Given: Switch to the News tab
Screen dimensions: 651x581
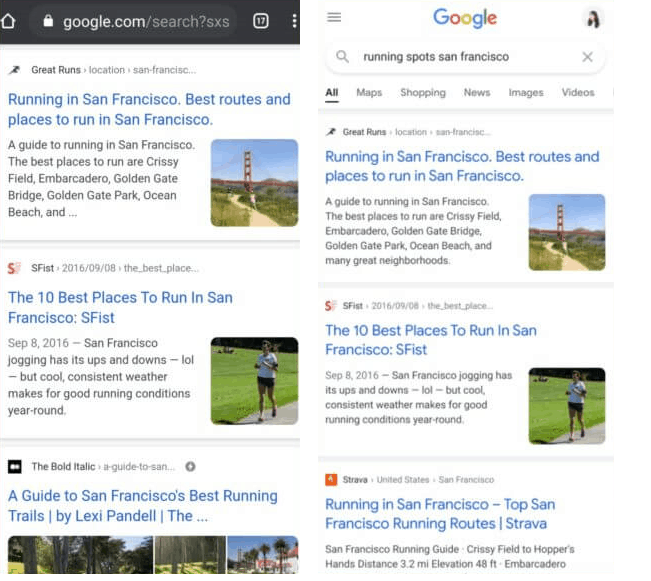Looking at the screenshot, I should point(477,93).
